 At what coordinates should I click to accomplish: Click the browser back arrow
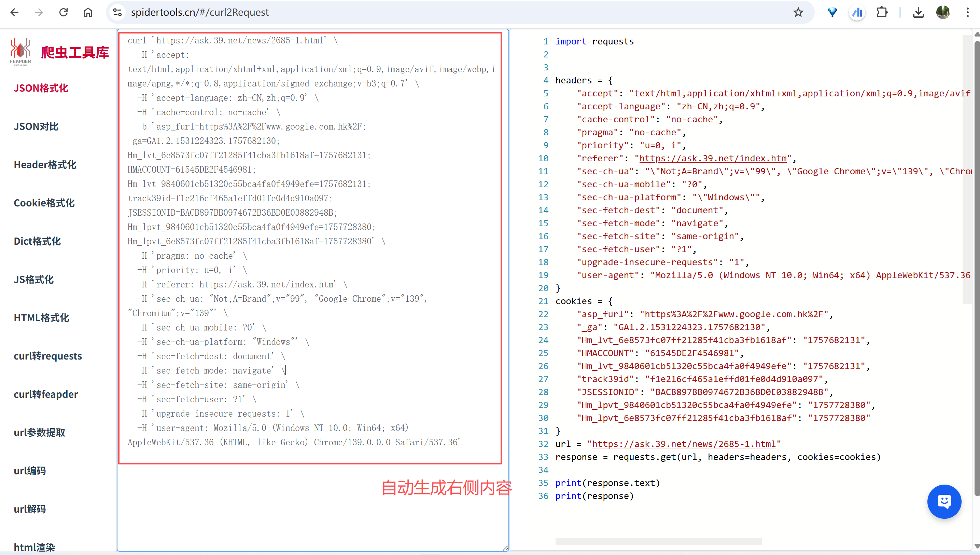(14, 12)
